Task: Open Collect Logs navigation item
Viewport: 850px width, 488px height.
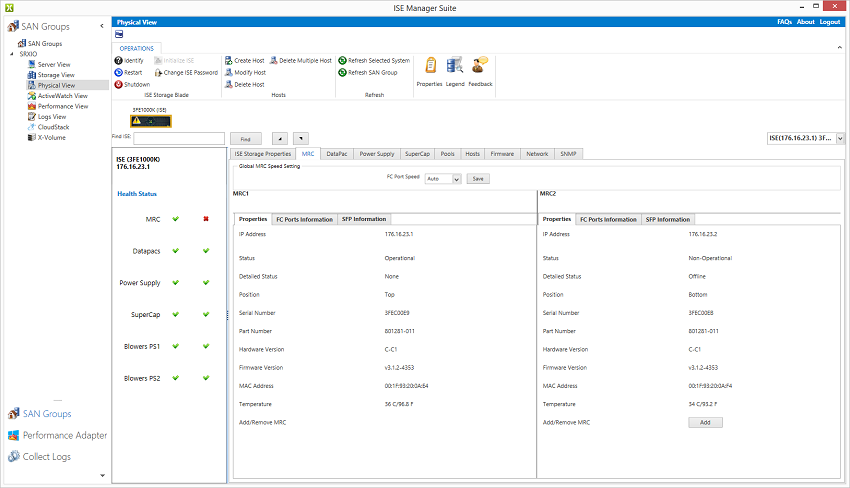Action: click(40, 457)
